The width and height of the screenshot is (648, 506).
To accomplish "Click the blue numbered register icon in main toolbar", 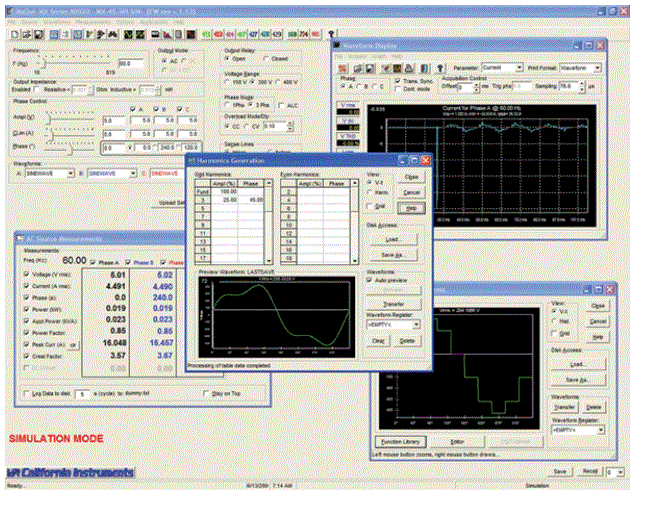I will point(253,34).
